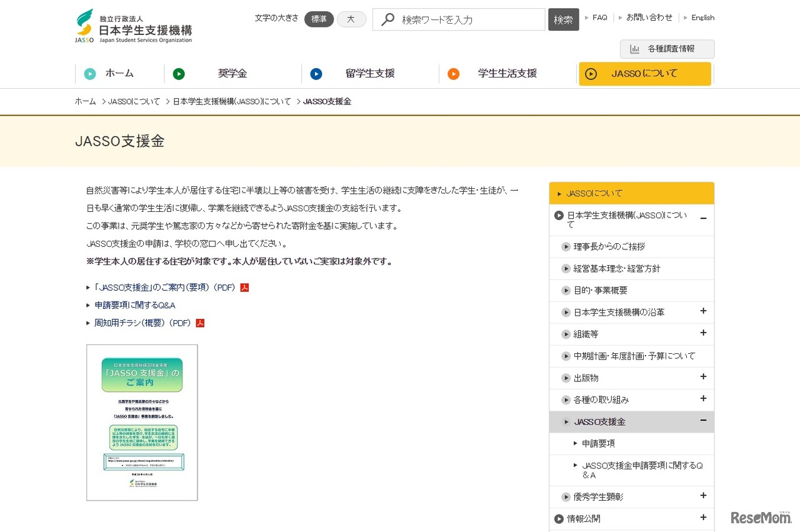Expand the 出版物 sidebar section

pyautogui.click(x=703, y=377)
